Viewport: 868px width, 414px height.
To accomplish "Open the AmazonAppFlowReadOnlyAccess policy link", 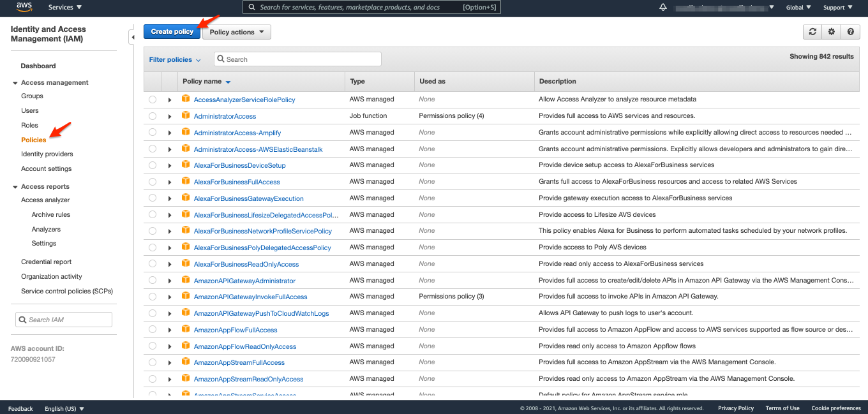I will tap(245, 346).
